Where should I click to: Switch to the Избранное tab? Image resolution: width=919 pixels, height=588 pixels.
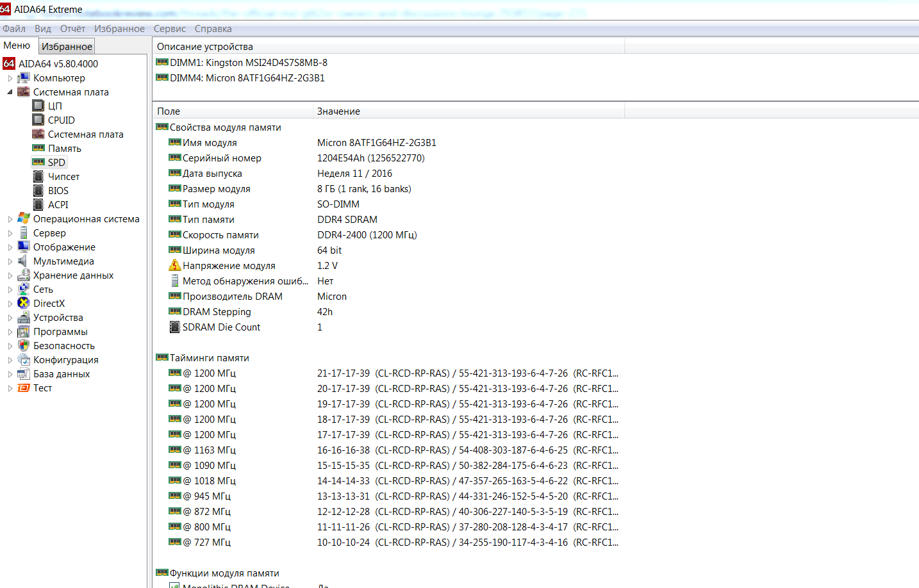pyautogui.click(x=67, y=46)
